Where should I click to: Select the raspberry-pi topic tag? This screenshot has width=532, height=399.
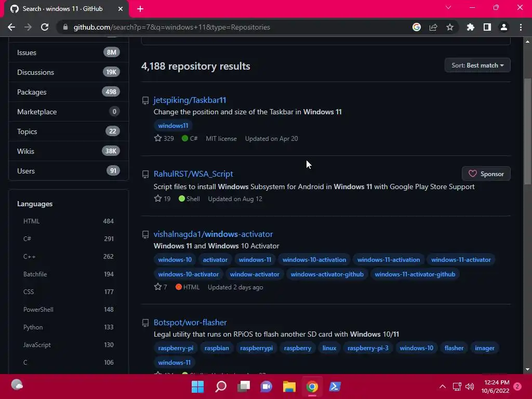coord(176,348)
